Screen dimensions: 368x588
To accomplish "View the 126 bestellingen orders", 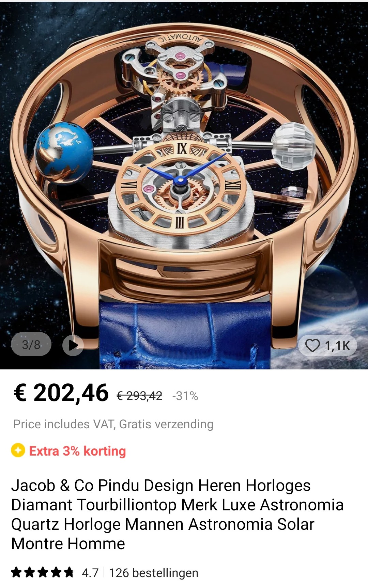I will click(x=153, y=573).
